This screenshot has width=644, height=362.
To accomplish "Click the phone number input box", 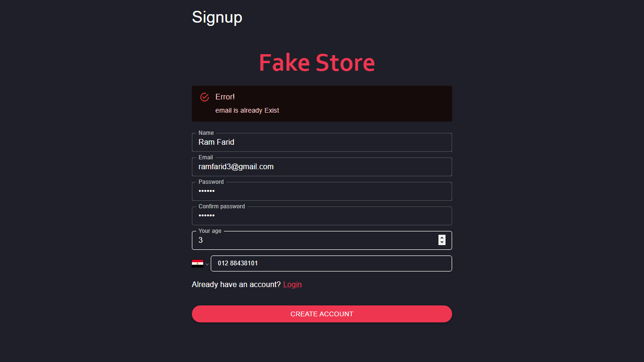I will pos(331,263).
